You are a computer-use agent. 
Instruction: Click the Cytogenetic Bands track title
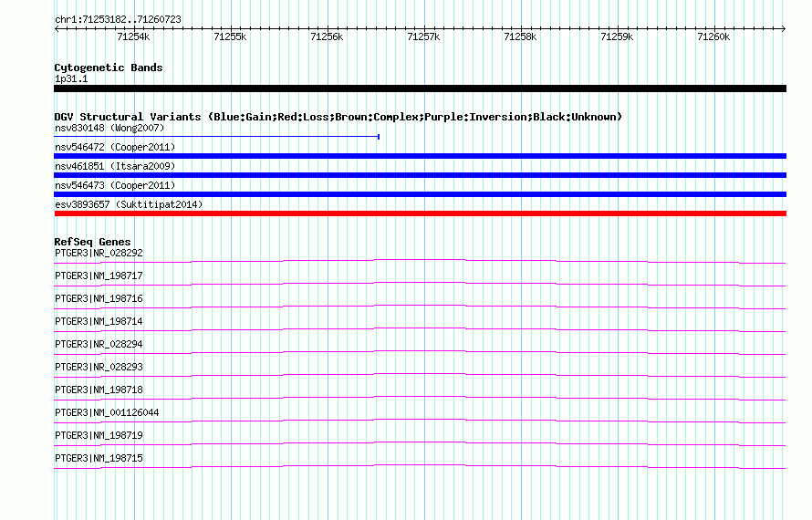point(109,68)
